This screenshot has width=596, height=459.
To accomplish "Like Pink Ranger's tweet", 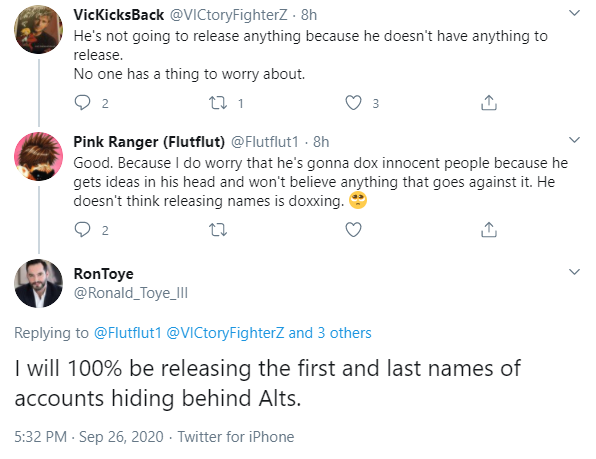I will coord(353,230).
